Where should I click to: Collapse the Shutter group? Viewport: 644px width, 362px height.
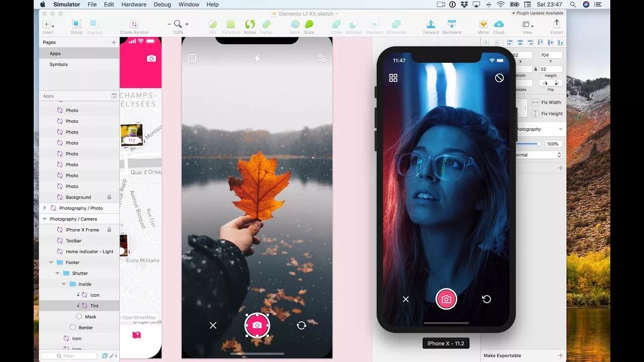[x=57, y=274]
